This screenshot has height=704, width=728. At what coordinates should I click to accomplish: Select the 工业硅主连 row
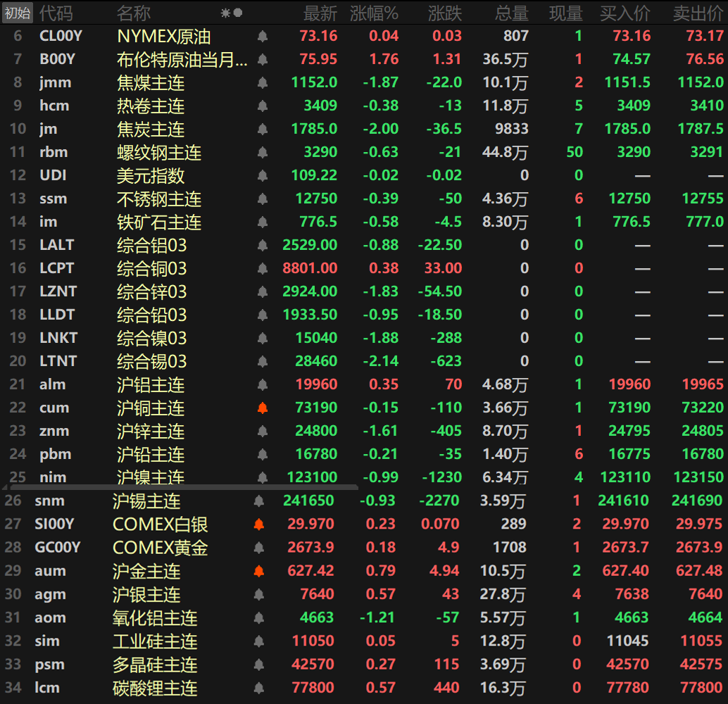click(x=155, y=641)
